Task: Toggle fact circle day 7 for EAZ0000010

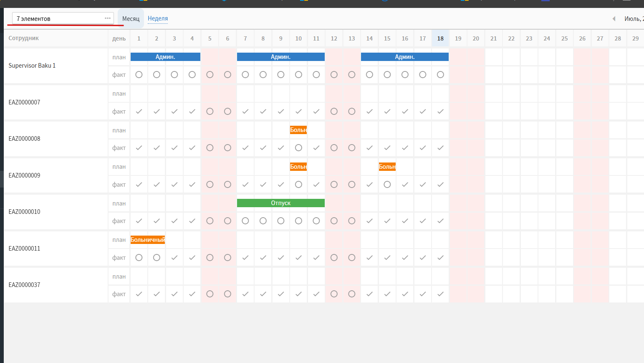Action: point(245,221)
